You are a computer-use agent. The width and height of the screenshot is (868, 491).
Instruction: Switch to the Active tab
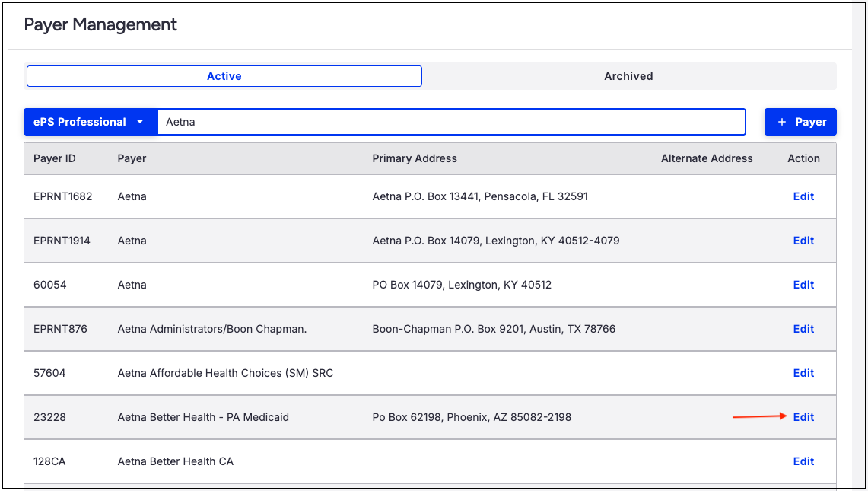[224, 76]
